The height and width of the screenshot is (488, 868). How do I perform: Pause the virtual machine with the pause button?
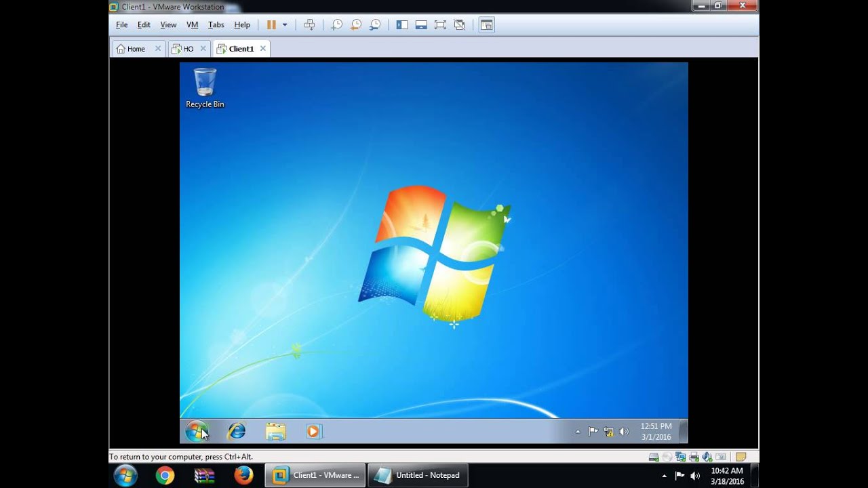point(271,24)
